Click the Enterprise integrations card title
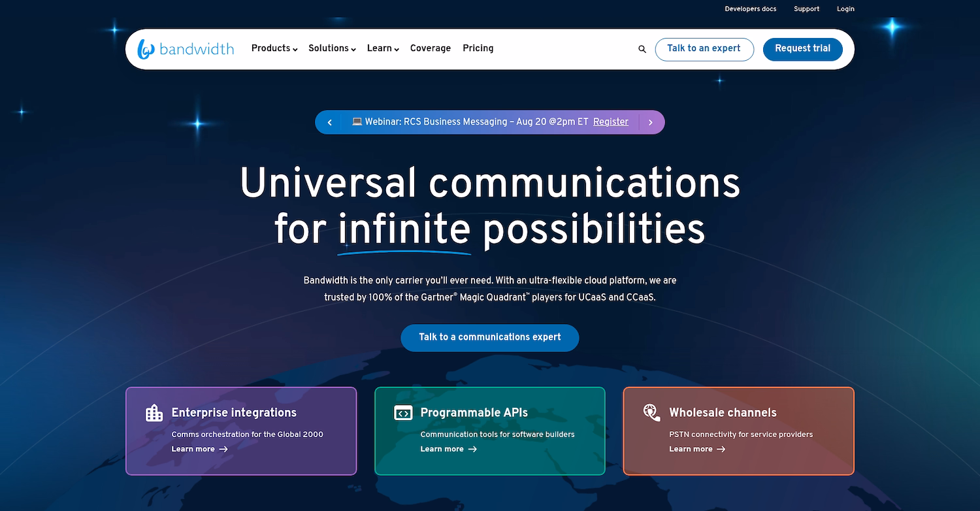Image resolution: width=980 pixels, height=511 pixels. [x=234, y=413]
